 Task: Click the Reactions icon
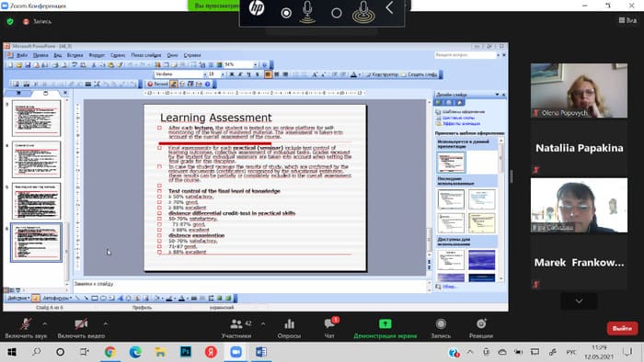pyautogui.click(x=481, y=324)
